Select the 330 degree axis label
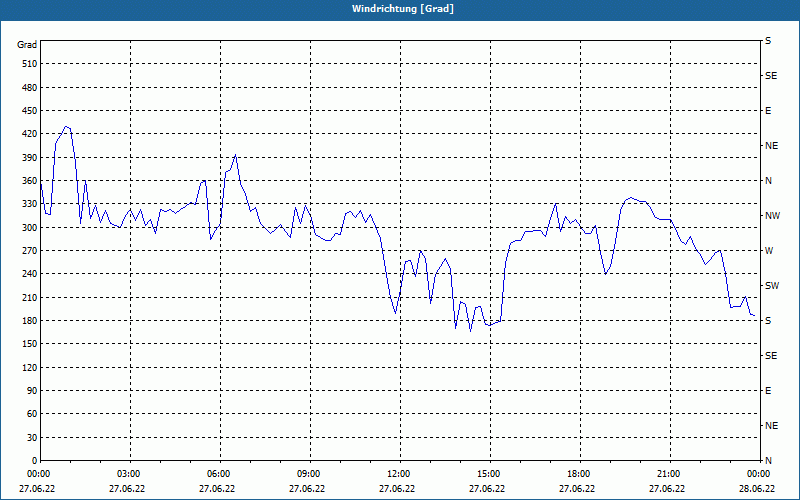This screenshot has width=800, height=500. click(30, 204)
